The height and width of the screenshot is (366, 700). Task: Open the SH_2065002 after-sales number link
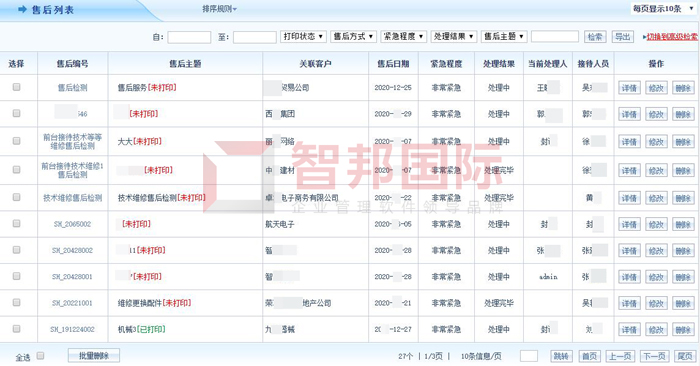coord(72,224)
